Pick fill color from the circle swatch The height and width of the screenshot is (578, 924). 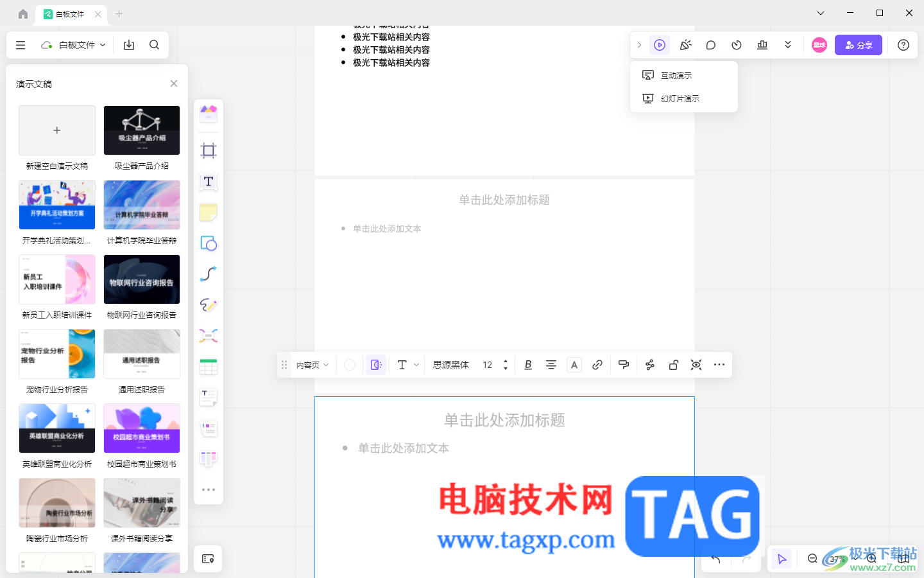[x=350, y=365]
